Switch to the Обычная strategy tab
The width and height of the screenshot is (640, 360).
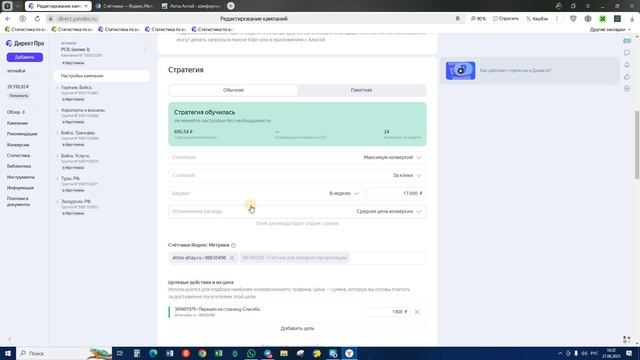[233, 90]
